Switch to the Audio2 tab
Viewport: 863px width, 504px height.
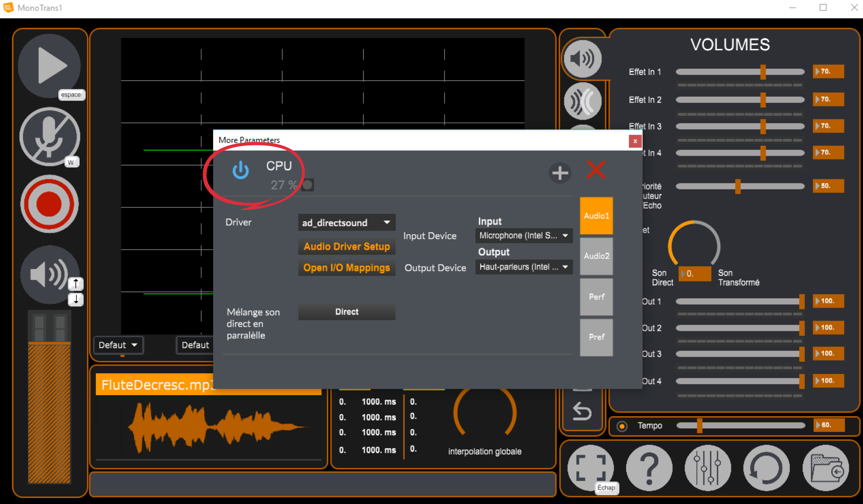click(x=596, y=256)
